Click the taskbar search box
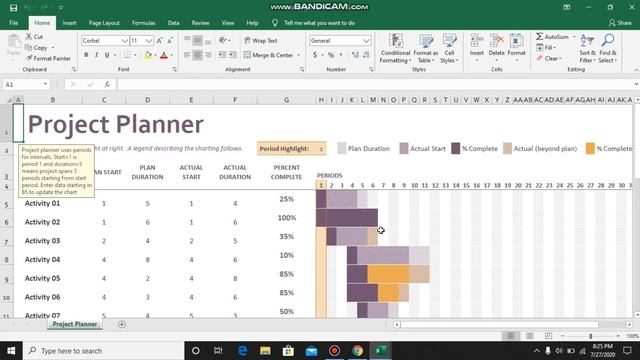 pos(104,351)
